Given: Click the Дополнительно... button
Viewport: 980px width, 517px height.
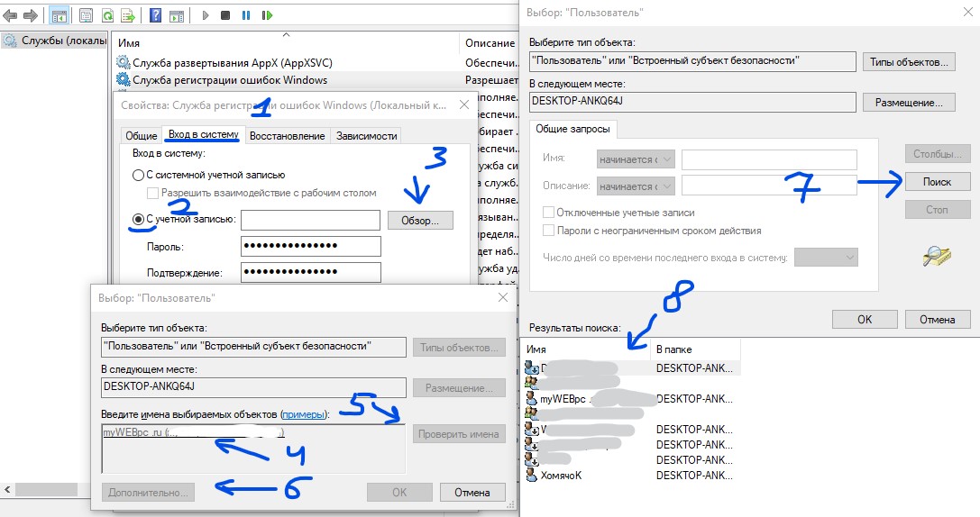Looking at the screenshot, I should [148, 492].
